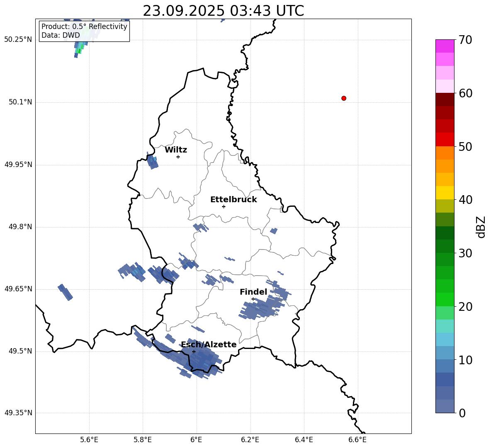Click the dark maroon swatch just below 60 dBZ
Image resolution: width=491 pixels, height=448 pixels.
coord(445,99)
